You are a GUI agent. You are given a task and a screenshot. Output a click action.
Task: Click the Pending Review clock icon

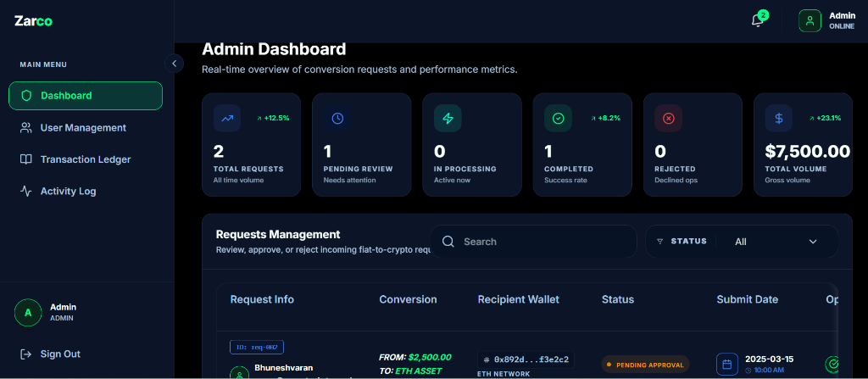(x=337, y=118)
